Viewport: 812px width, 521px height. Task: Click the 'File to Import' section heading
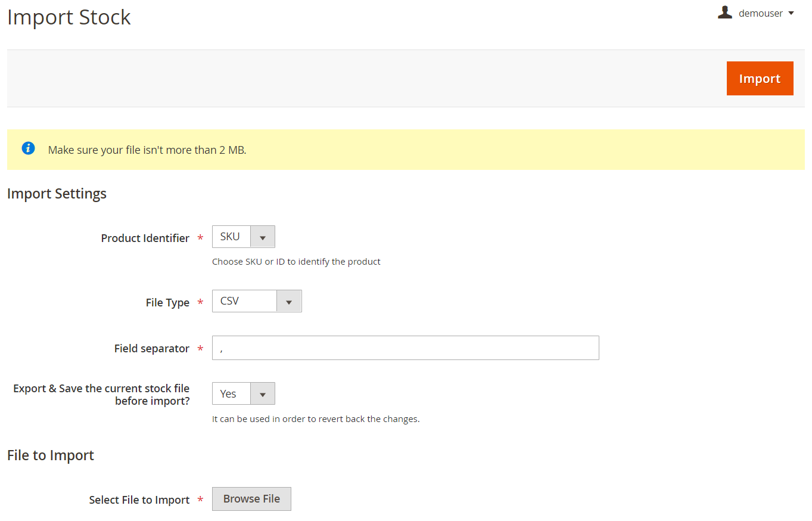[x=51, y=455]
